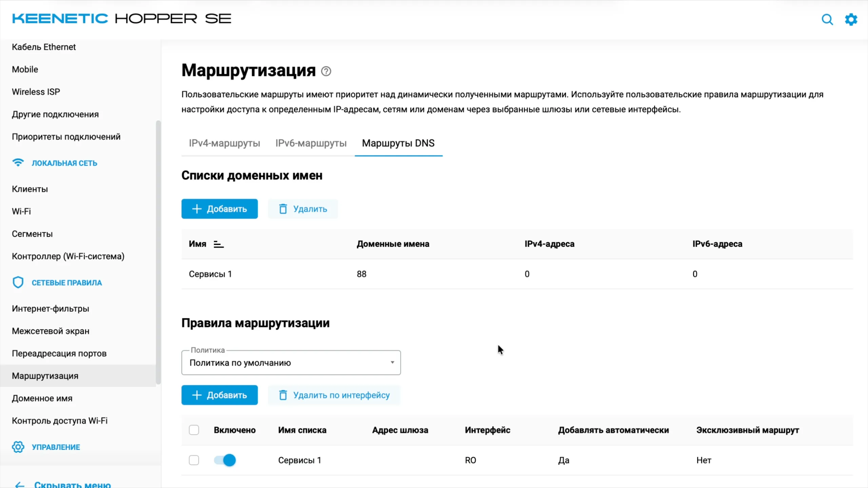Open Контроллер (Wi-Fi-система) item
Screen dimensions: 868x488
(x=68, y=256)
